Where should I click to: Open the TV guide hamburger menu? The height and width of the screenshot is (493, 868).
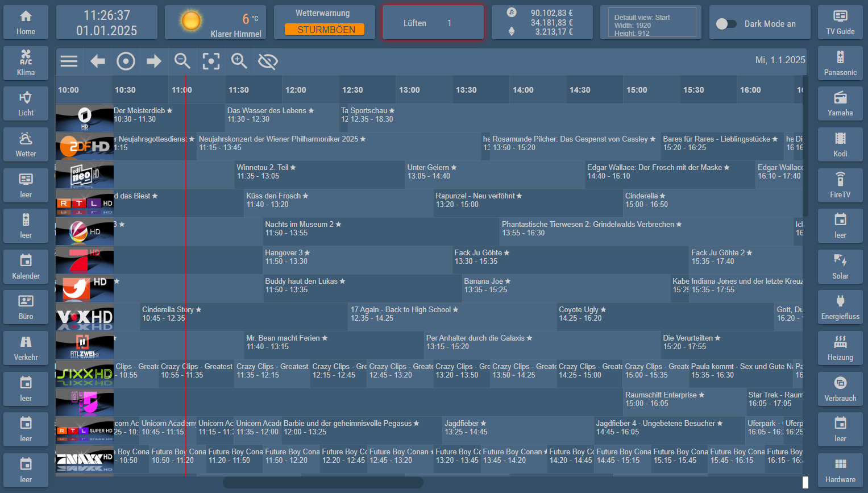click(x=69, y=61)
